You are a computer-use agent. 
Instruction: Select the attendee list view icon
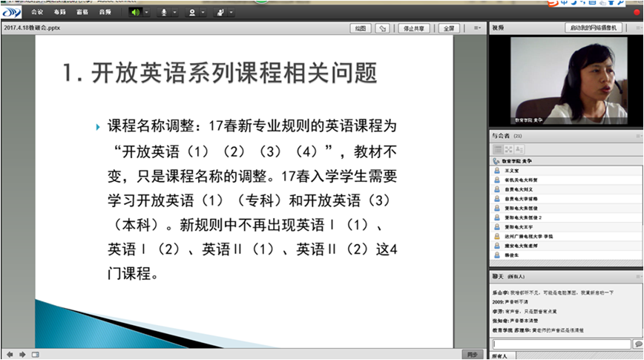[x=497, y=149]
